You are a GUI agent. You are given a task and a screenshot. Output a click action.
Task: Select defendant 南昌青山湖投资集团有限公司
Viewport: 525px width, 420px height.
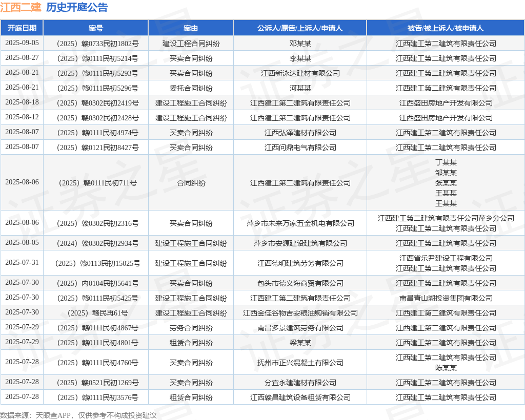pyautogui.click(x=446, y=298)
